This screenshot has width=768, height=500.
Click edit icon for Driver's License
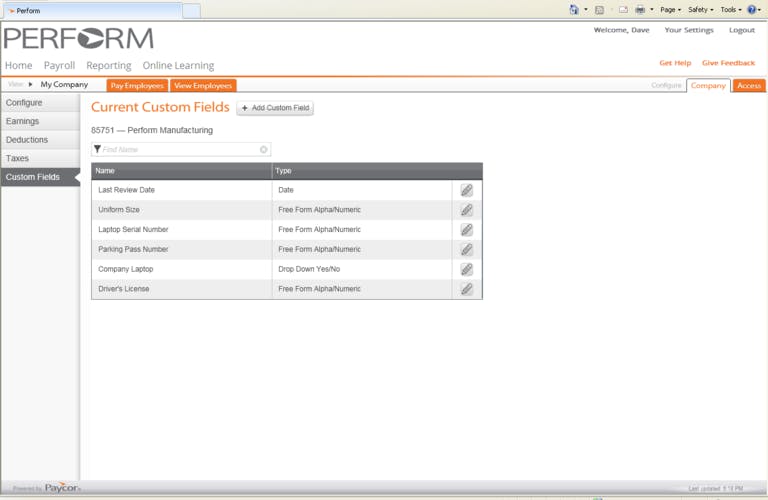click(466, 289)
